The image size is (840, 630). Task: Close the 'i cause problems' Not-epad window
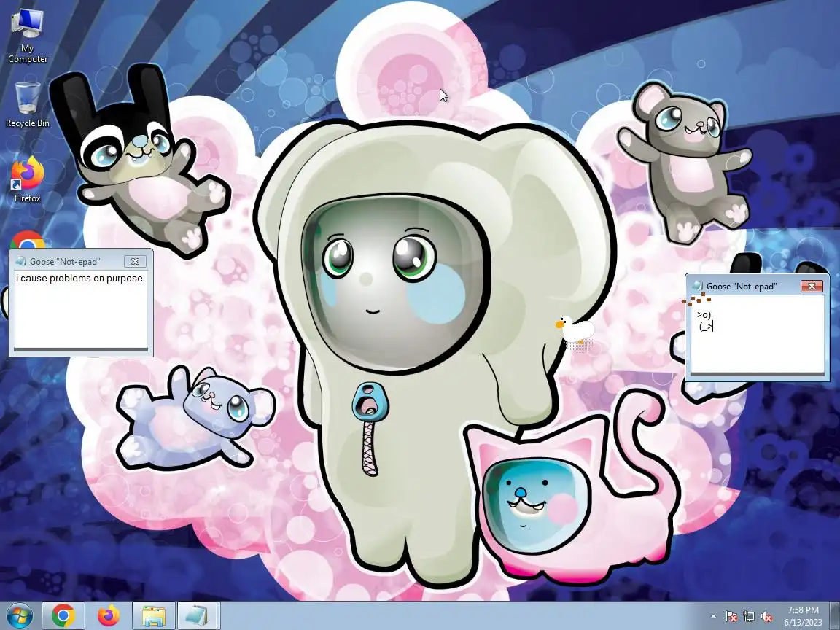(x=135, y=262)
